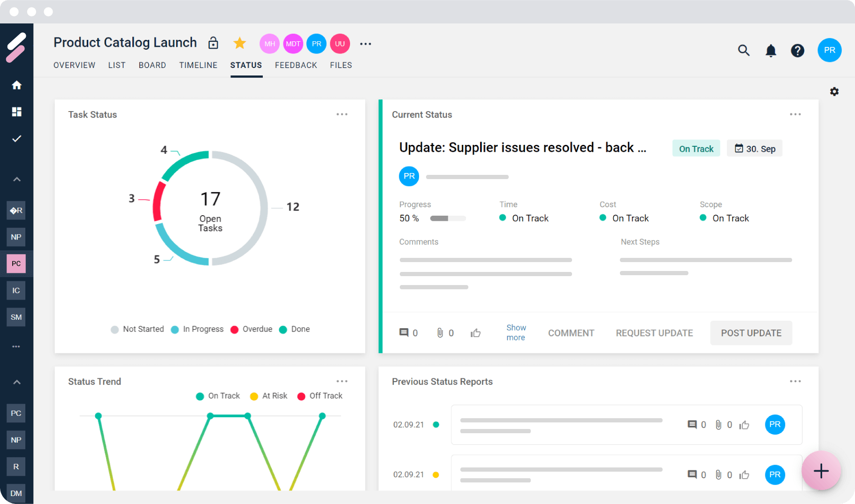Open the dashboard grid icon in sidebar
855x504 pixels.
(x=16, y=112)
